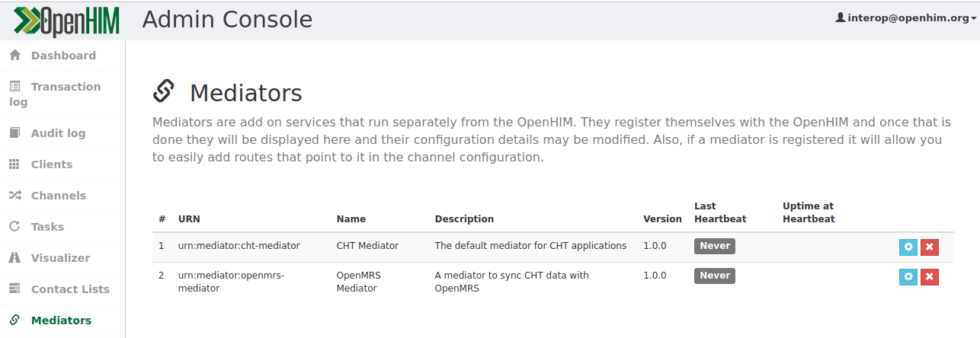Click the Contact Lists server icon

coord(14,289)
